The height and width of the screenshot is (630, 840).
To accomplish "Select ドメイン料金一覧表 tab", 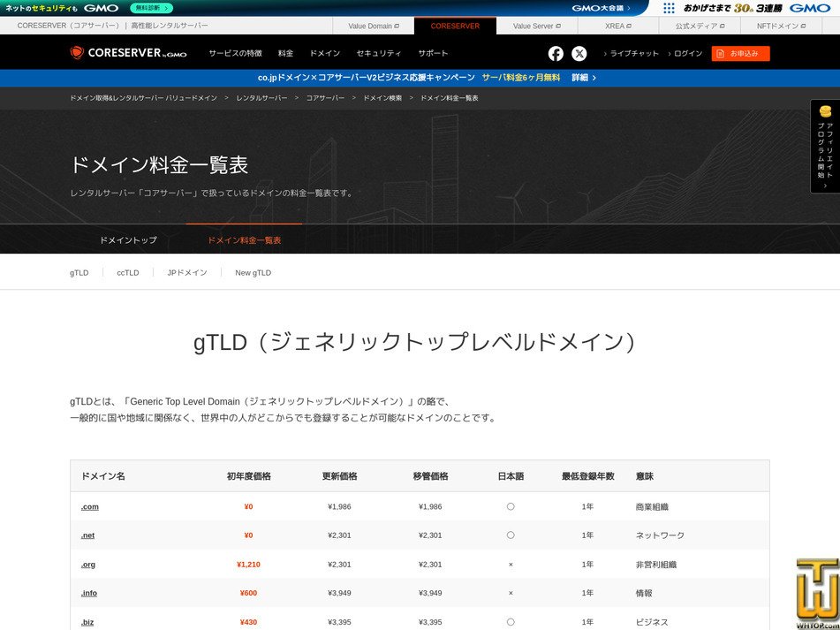I will click(245, 240).
